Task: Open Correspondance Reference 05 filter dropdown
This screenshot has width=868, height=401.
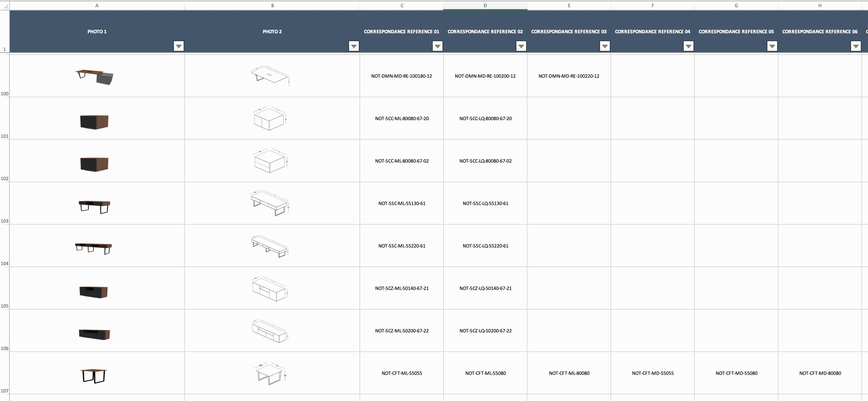Action: [x=772, y=46]
